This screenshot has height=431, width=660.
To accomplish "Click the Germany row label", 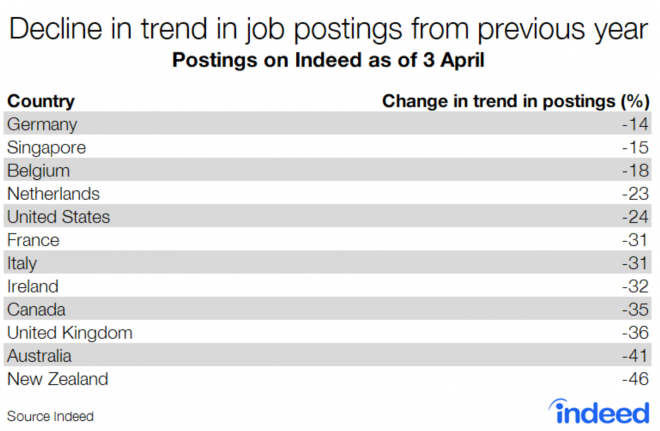I will tap(42, 124).
